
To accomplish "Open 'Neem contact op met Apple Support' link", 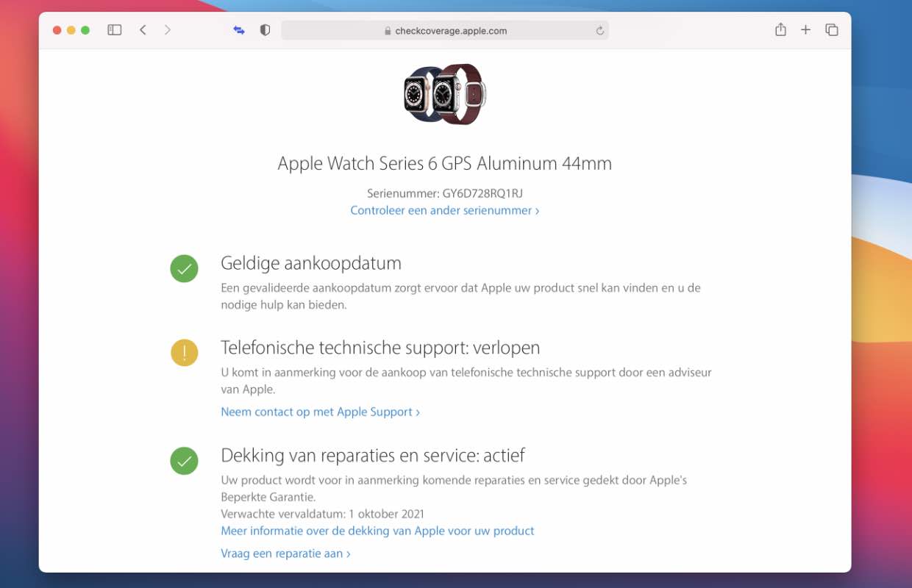I will [321, 412].
